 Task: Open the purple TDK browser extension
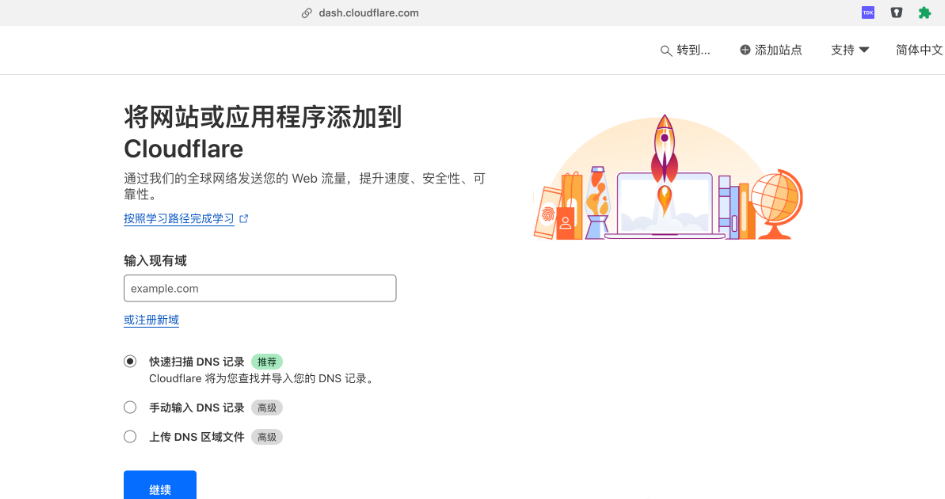pos(868,13)
